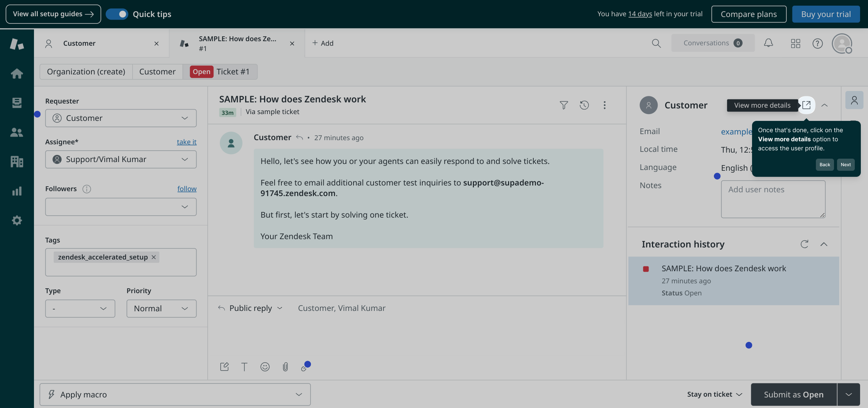This screenshot has width=868, height=408.
Task: Click View all setup guides button
Action: [53, 14]
